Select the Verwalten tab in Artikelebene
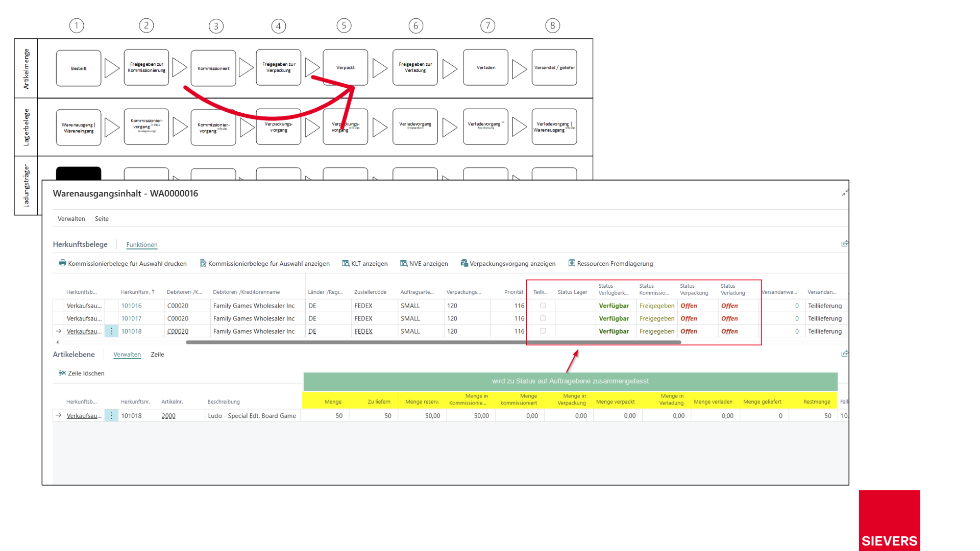The width and height of the screenshot is (980, 551). [x=127, y=354]
